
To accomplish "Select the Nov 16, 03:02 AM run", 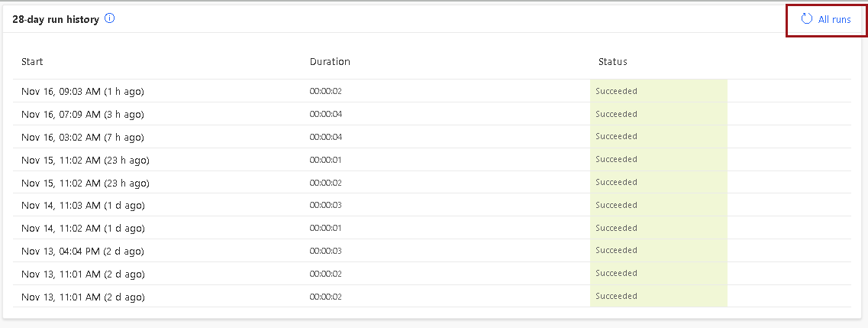I will pyautogui.click(x=82, y=137).
